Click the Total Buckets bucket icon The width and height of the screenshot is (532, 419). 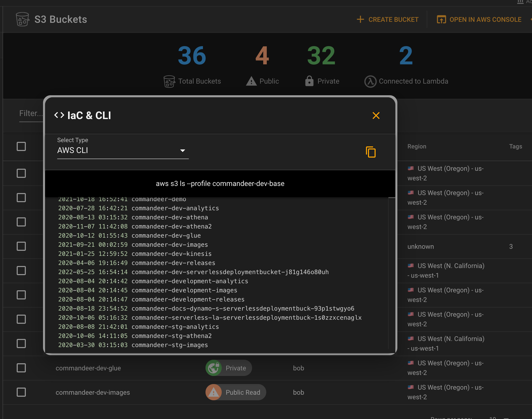tap(169, 81)
